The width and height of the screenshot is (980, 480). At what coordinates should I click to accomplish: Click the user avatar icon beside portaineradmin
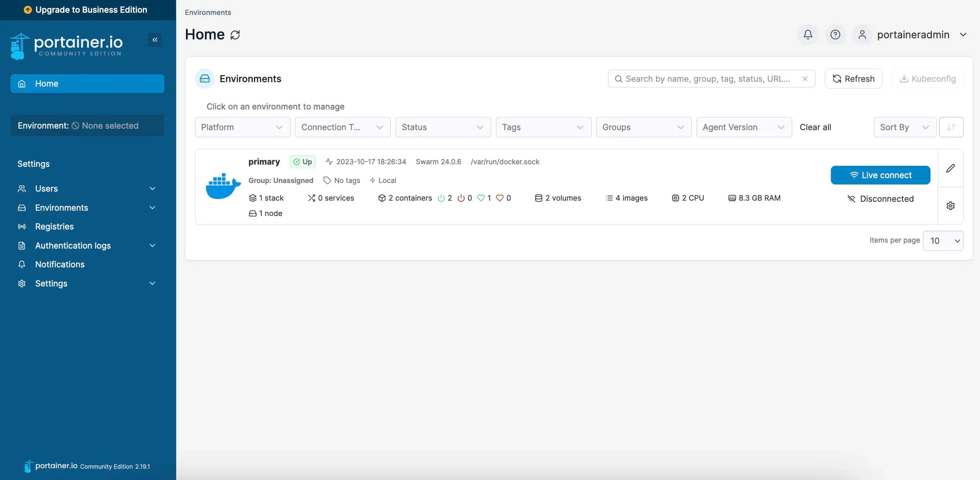click(862, 34)
